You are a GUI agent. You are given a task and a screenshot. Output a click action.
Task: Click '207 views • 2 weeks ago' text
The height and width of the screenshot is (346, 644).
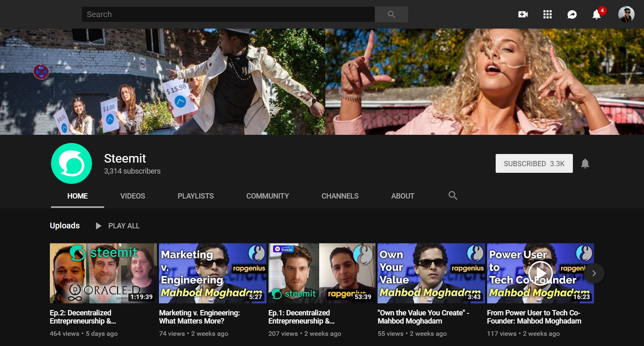coord(305,334)
